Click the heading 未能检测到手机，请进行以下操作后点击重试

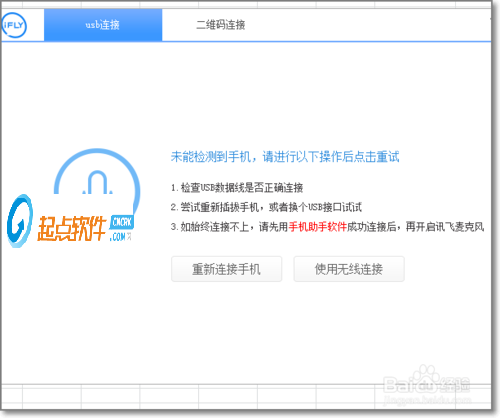tap(285, 157)
